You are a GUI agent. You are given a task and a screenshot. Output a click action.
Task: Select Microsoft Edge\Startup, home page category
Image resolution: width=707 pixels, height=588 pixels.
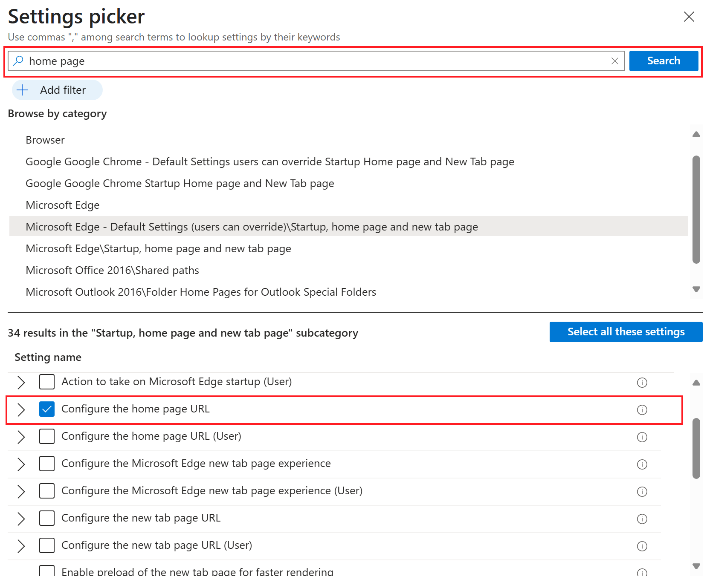click(x=158, y=248)
